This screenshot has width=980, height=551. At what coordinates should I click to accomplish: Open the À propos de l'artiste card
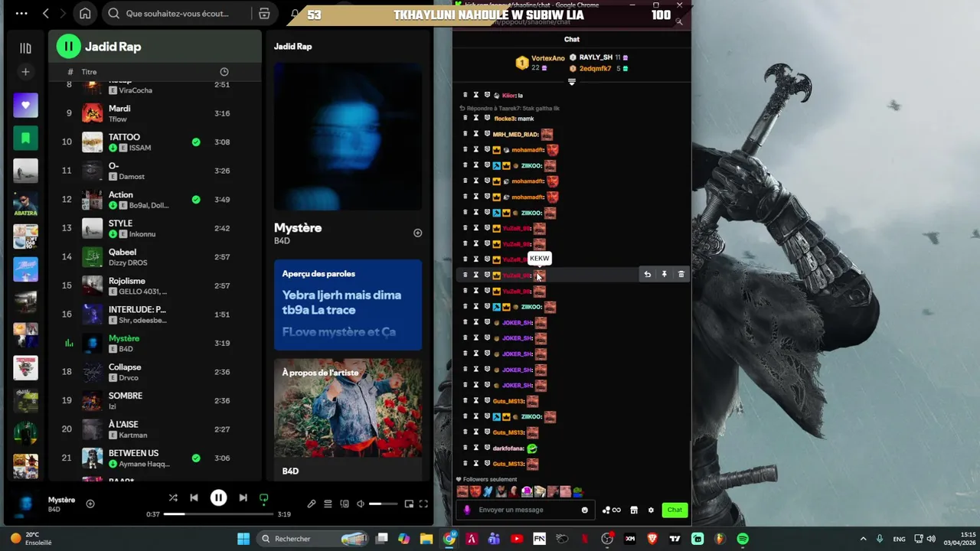click(348, 419)
